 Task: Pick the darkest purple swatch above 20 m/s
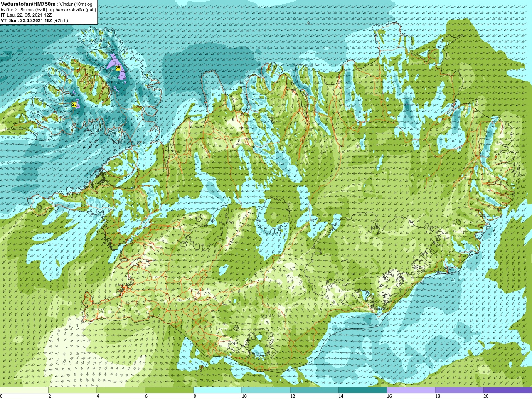(x=507, y=390)
